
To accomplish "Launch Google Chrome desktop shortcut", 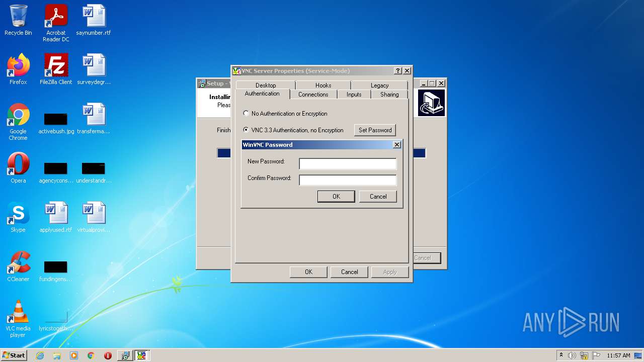I will (18, 122).
